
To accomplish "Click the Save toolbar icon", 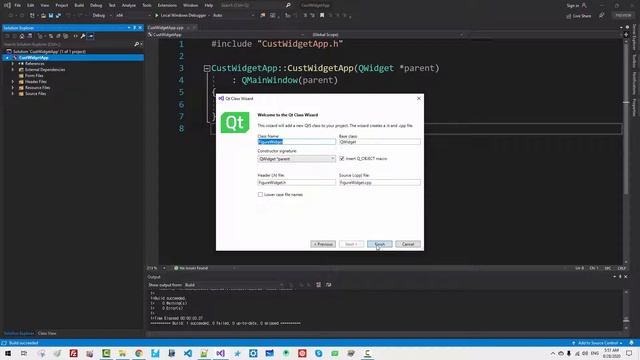I will [x=51, y=16].
